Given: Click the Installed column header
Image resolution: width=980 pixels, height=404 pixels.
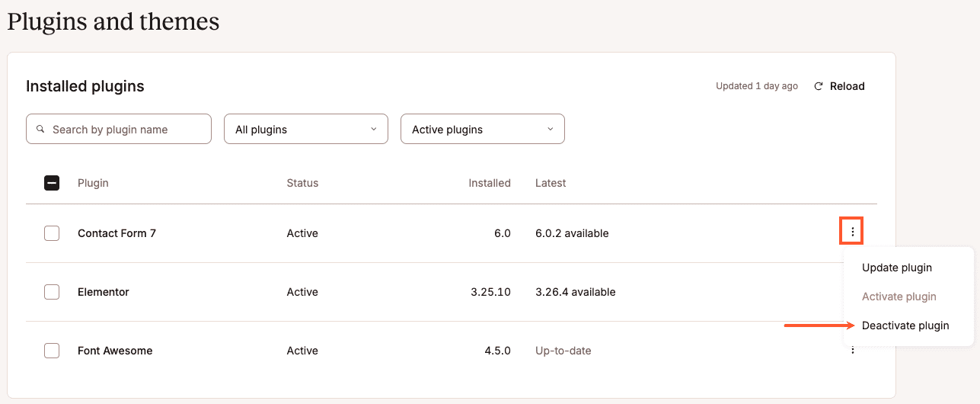Looking at the screenshot, I should tap(490, 183).
